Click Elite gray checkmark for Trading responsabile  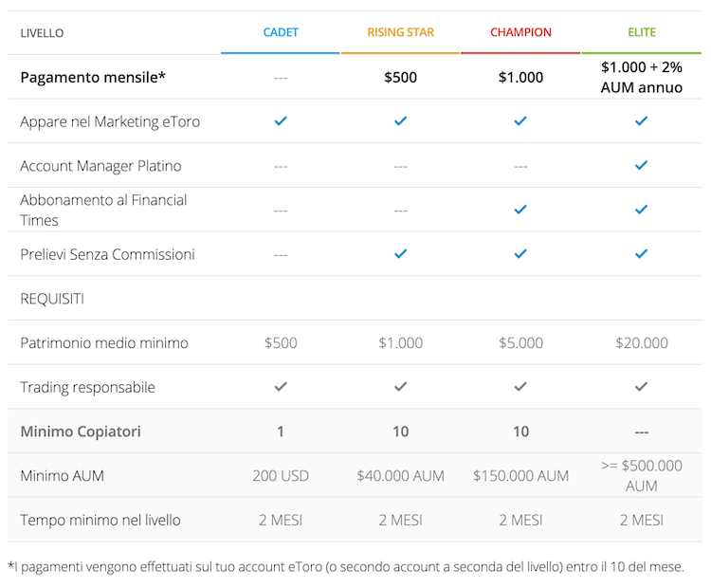641,387
